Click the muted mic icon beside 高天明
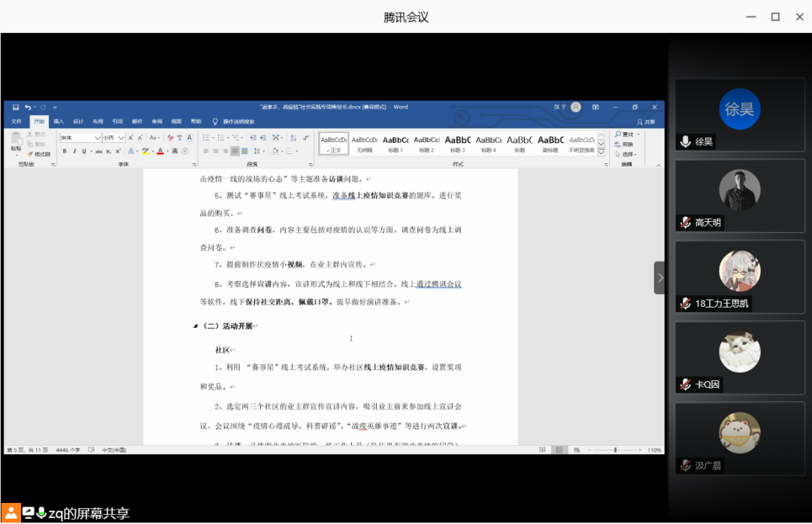The width and height of the screenshot is (812, 524). (x=685, y=223)
